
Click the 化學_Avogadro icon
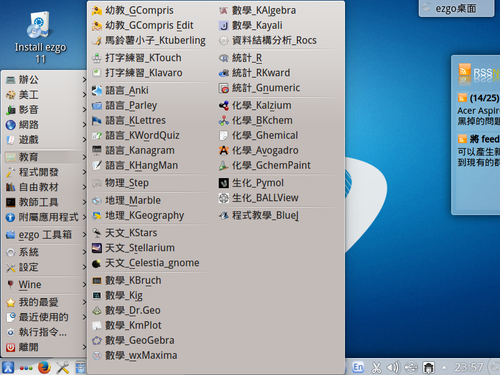(x=223, y=150)
